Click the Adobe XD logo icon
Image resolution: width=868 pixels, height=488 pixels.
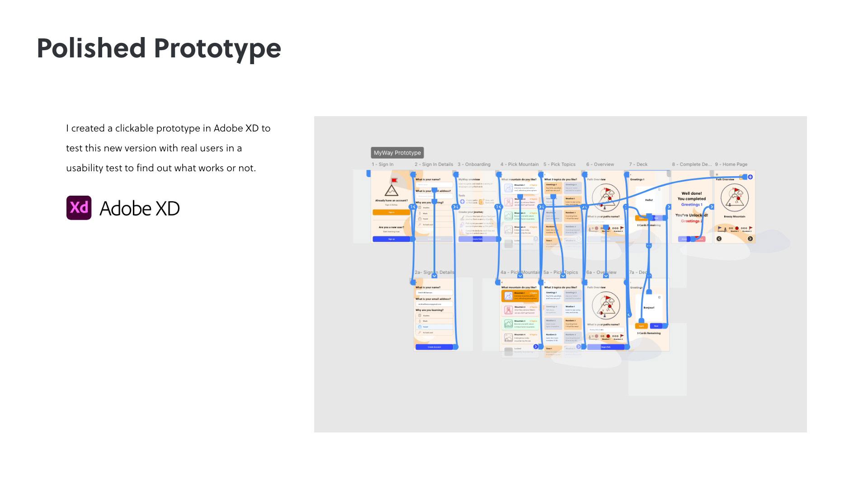(x=79, y=208)
